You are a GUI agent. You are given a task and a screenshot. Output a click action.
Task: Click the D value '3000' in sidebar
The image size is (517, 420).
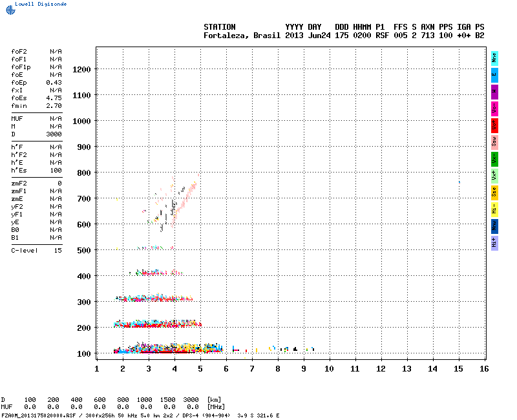click(x=54, y=134)
